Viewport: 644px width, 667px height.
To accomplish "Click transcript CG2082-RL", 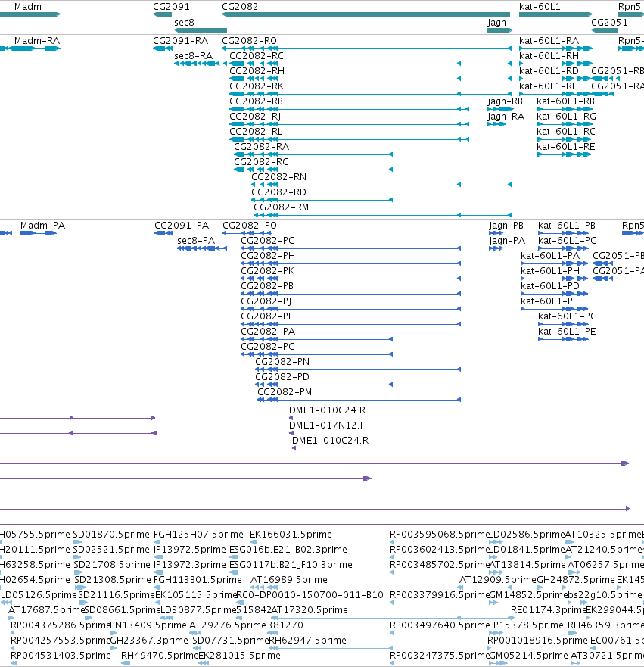I will pos(256,132).
